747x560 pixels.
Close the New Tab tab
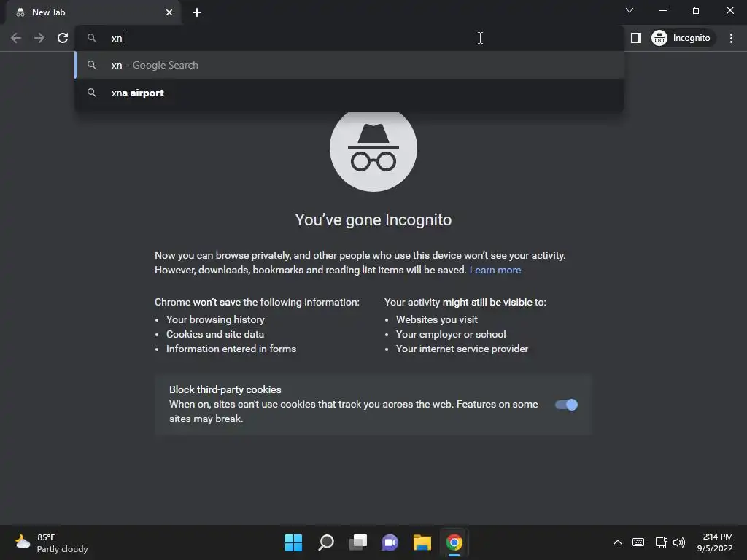(x=169, y=12)
